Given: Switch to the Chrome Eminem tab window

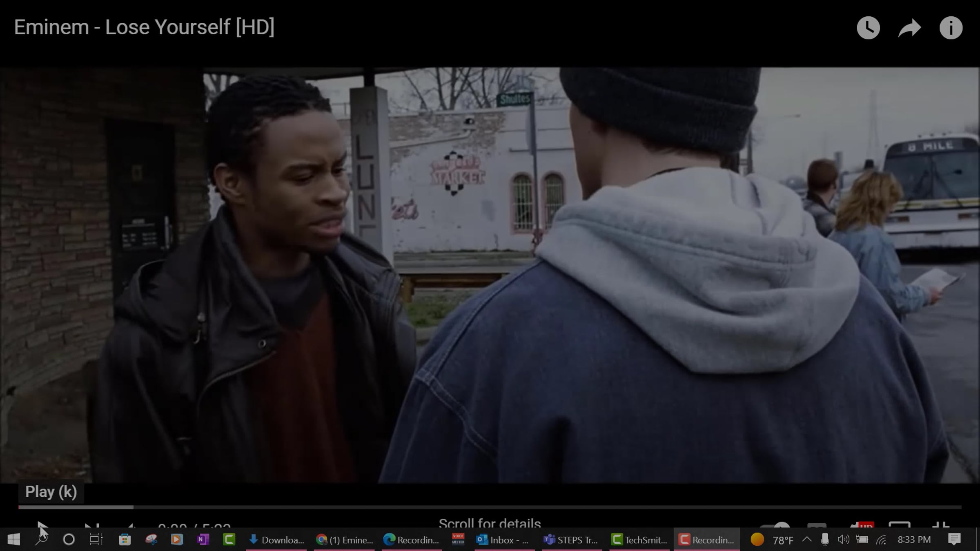Looking at the screenshot, I should click(x=344, y=540).
